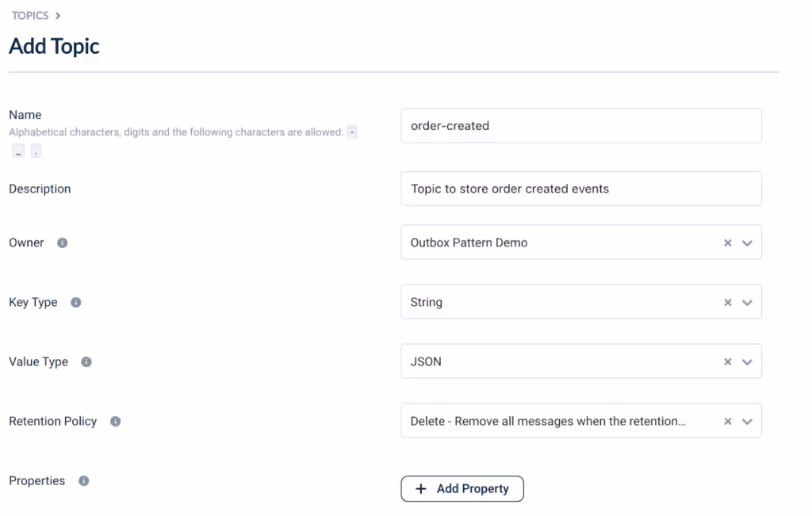This screenshot has height=516, width=812.
Task: Click the Properties field label
Action: [x=36, y=481]
